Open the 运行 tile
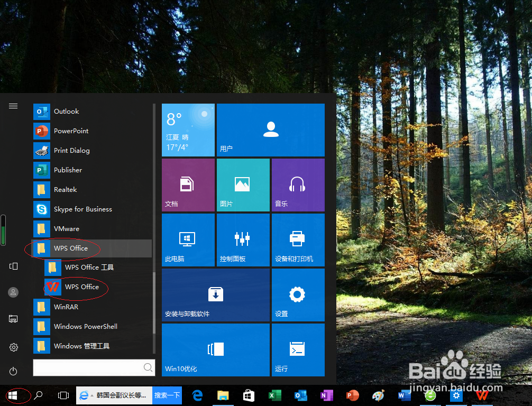The image size is (532, 406). [x=298, y=349]
